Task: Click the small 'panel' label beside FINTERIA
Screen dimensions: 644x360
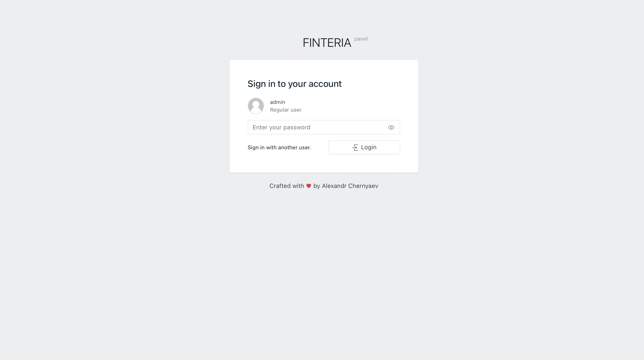Action: (361, 39)
